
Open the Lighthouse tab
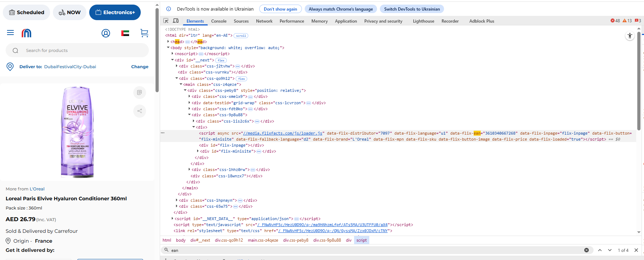point(424,21)
